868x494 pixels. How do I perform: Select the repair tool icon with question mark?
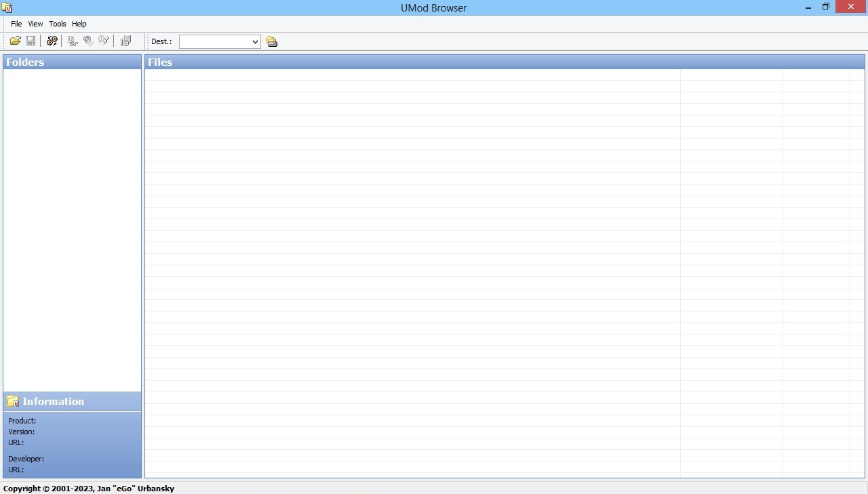coord(104,41)
